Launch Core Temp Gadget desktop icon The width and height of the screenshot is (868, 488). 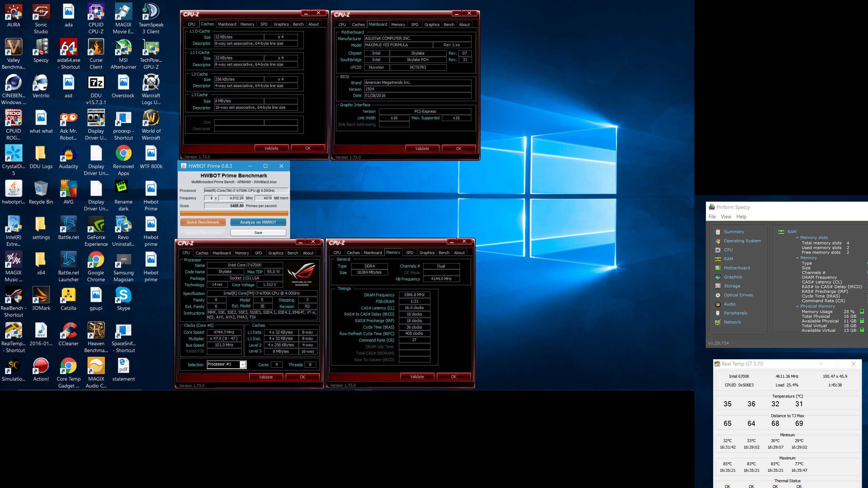click(x=68, y=373)
